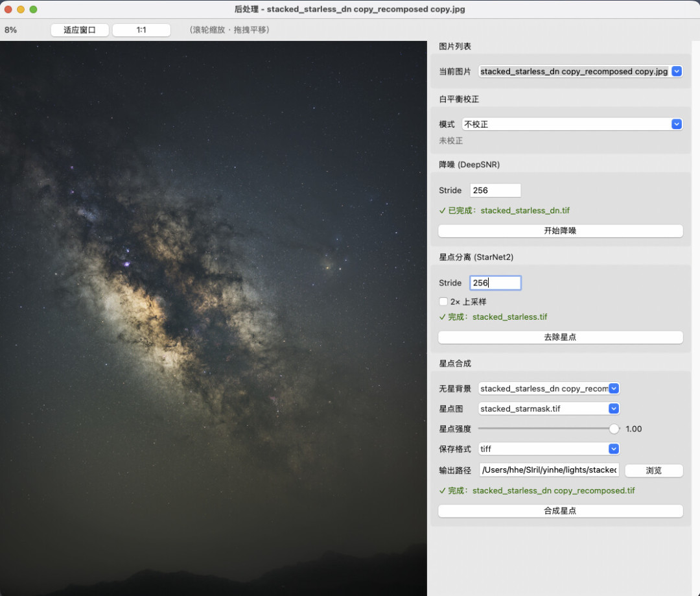The image size is (700, 596).
Task: Click the (滚轮缩放 · 拖拽平移) hint text
Action: pyautogui.click(x=229, y=30)
